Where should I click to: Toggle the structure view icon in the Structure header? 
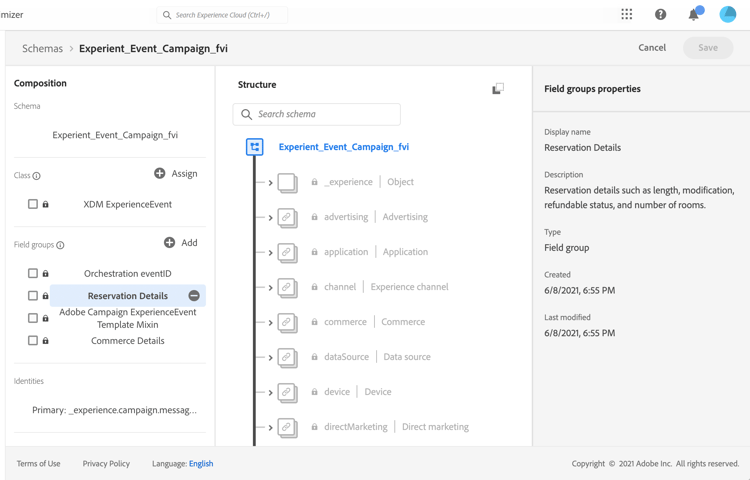[498, 88]
